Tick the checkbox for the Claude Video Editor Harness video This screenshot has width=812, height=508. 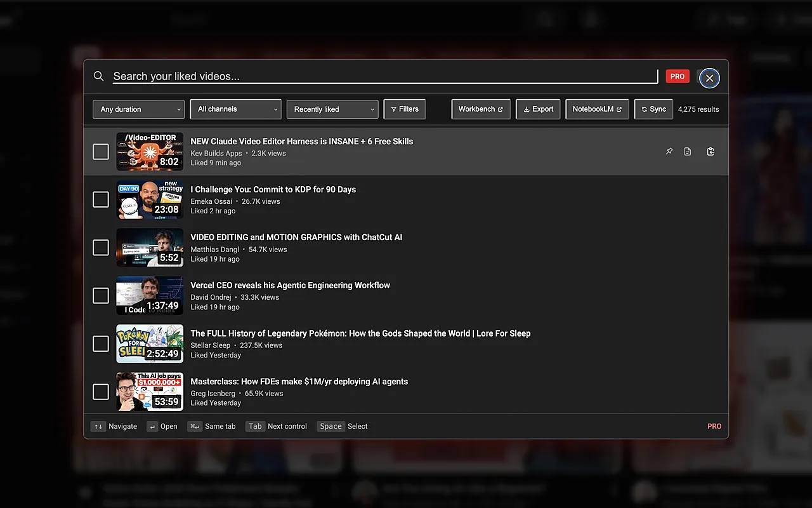(101, 152)
